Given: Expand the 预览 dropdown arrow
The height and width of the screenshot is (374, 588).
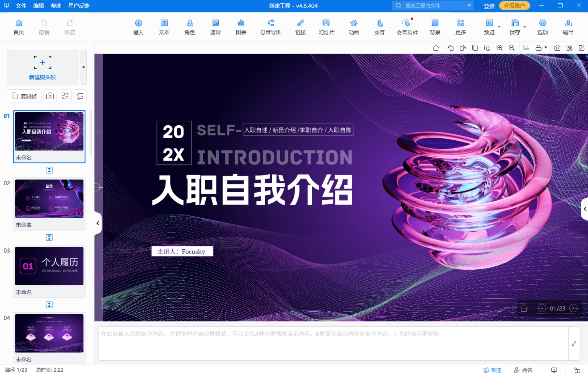Looking at the screenshot, I should [499, 27].
